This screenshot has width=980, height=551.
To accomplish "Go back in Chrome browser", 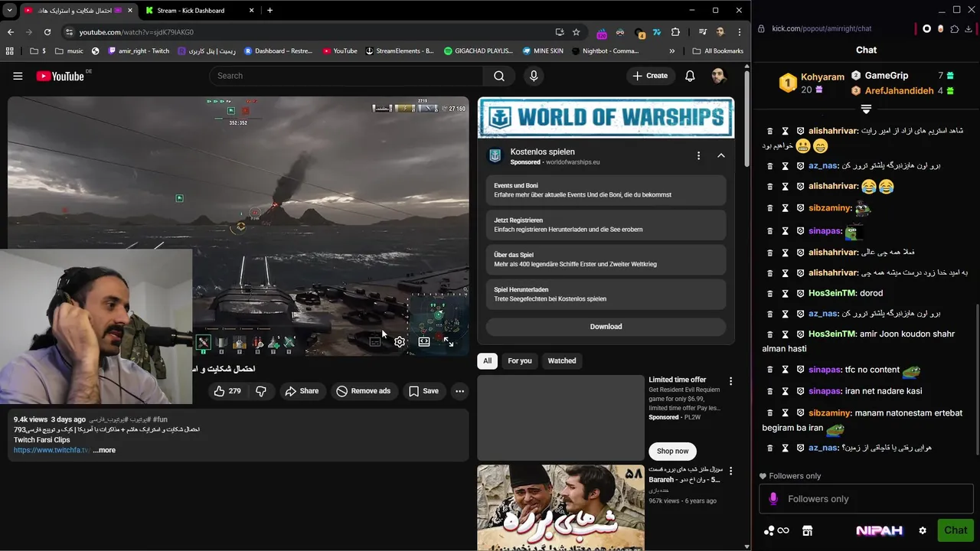I will (x=11, y=32).
